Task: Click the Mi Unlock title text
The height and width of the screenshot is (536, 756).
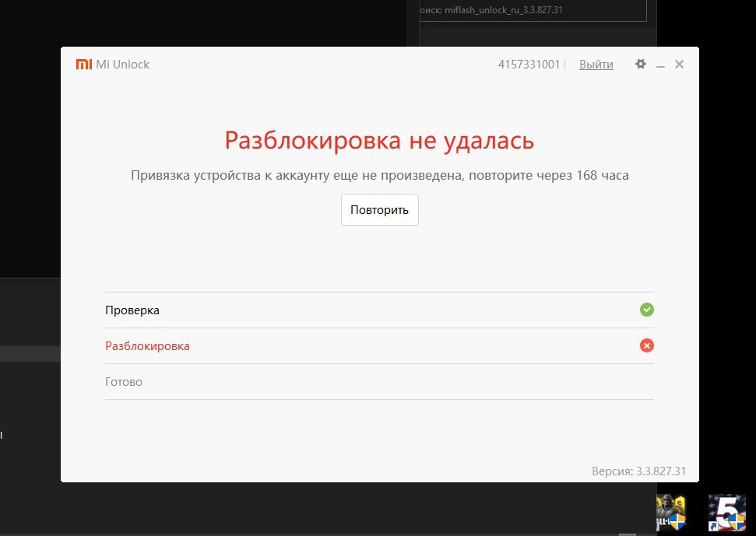Action: [x=122, y=65]
